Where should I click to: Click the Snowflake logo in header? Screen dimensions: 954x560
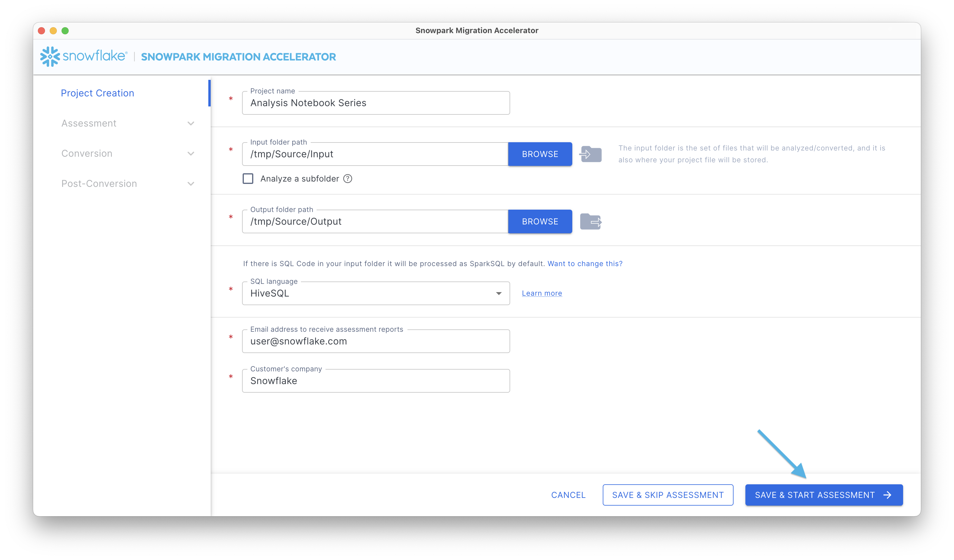coord(84,56)
